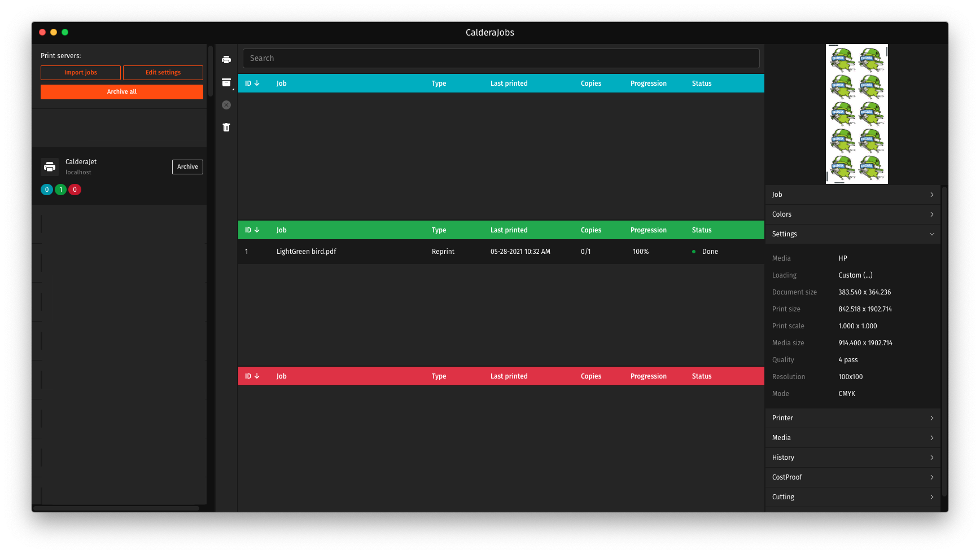Click the green jobs counter badge showing 1

point(60,190)
